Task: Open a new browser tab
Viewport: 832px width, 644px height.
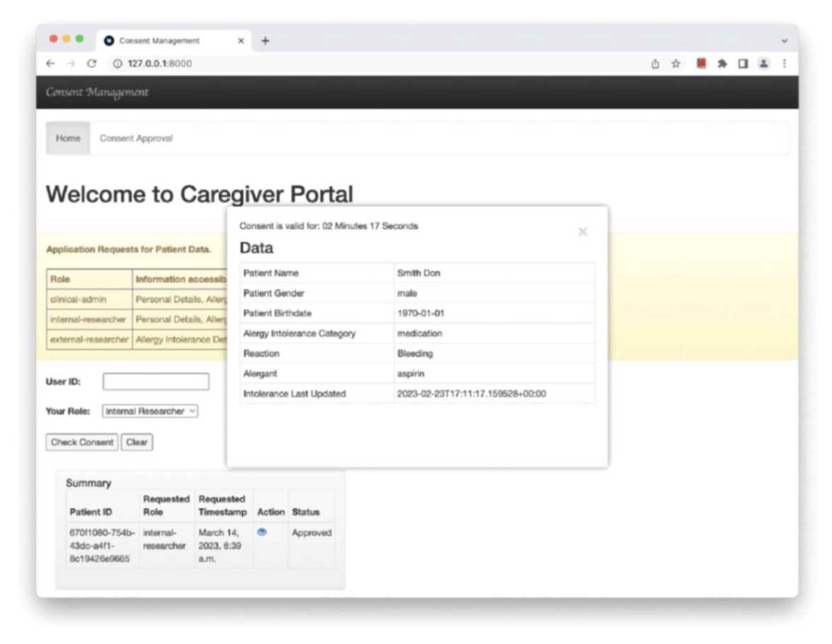Action: click(x=266, y=41)
